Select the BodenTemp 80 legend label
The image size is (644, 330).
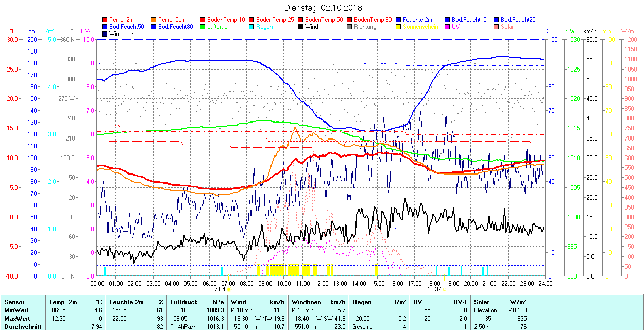373,20
